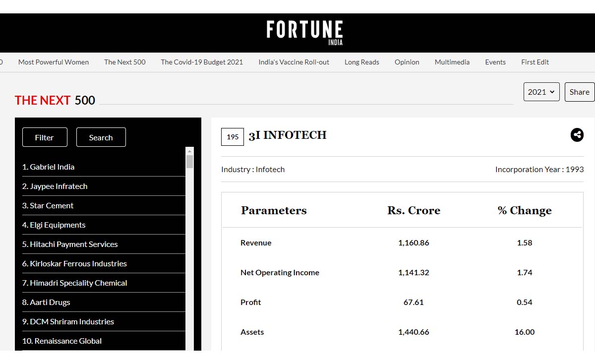This screenshot has height=364, width=595.
Task: Choose Hitachi Payment Services entry
Action: point(104,244)
